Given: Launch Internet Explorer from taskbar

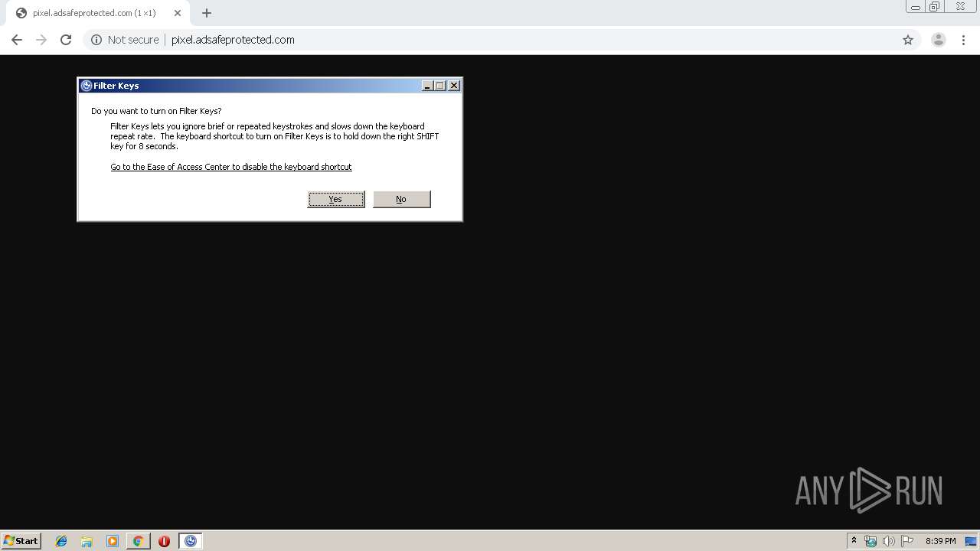Looking at the screenshot, I should coord(61,541).
